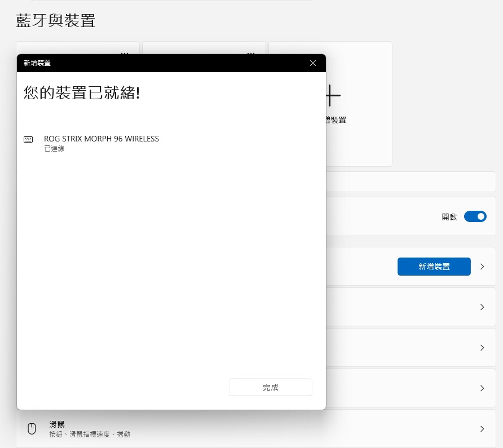Open chevron of row directly below 新增裝置 row
The width and height of the screenshot is (503, 448).
tap(482, 307)
